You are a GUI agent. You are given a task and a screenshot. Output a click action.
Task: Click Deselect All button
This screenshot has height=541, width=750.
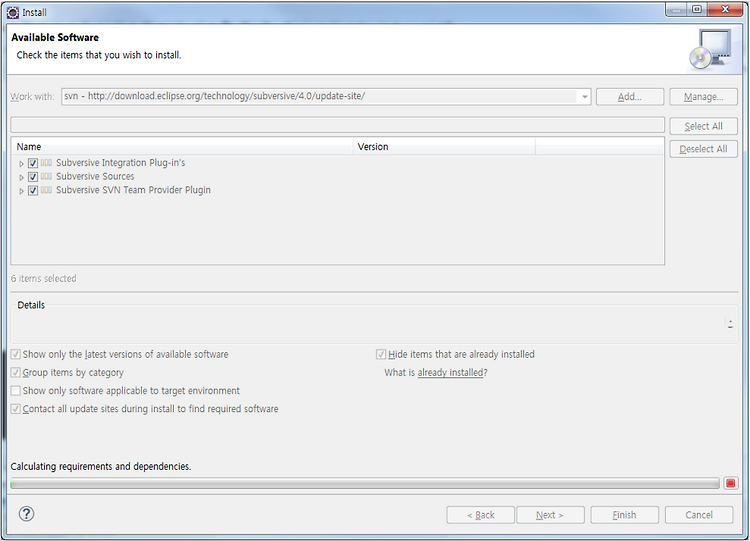(x=703, y=149)
